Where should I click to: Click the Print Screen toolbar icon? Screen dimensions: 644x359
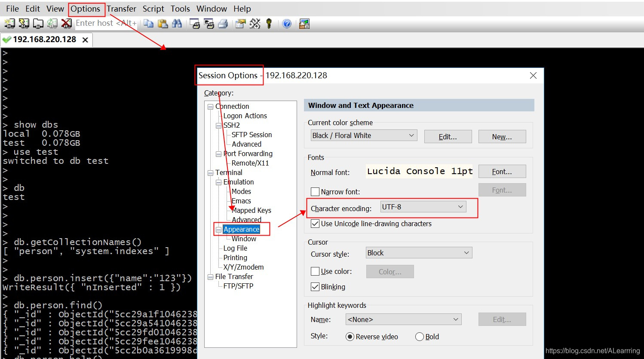pyautogui.click(x=195, y=24)
